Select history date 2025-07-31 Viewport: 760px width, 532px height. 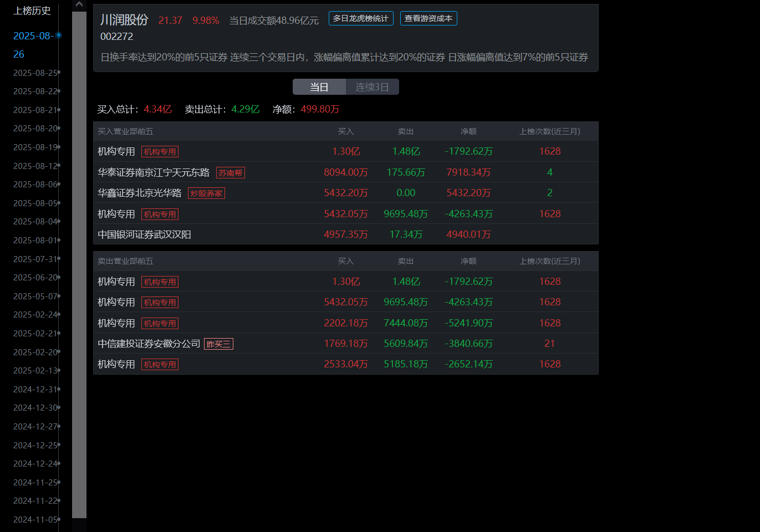click(x=35, y=259)
